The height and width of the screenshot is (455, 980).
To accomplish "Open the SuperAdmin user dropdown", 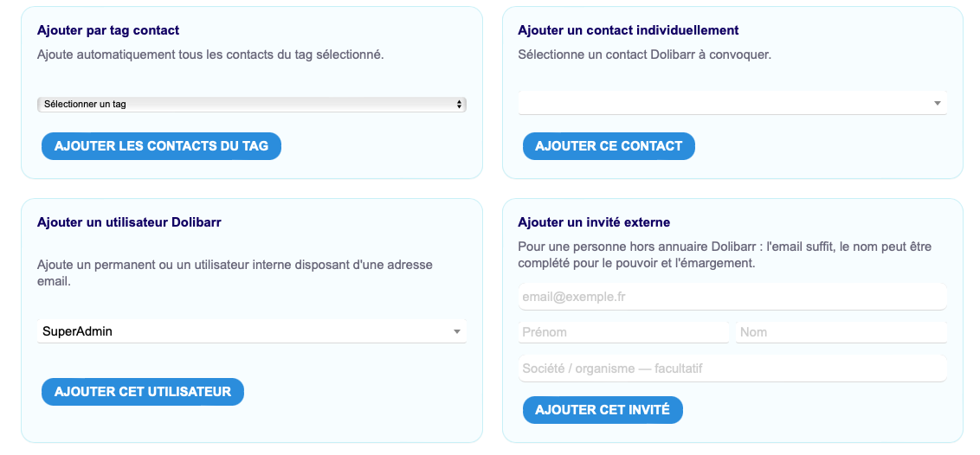I will 252,331.
